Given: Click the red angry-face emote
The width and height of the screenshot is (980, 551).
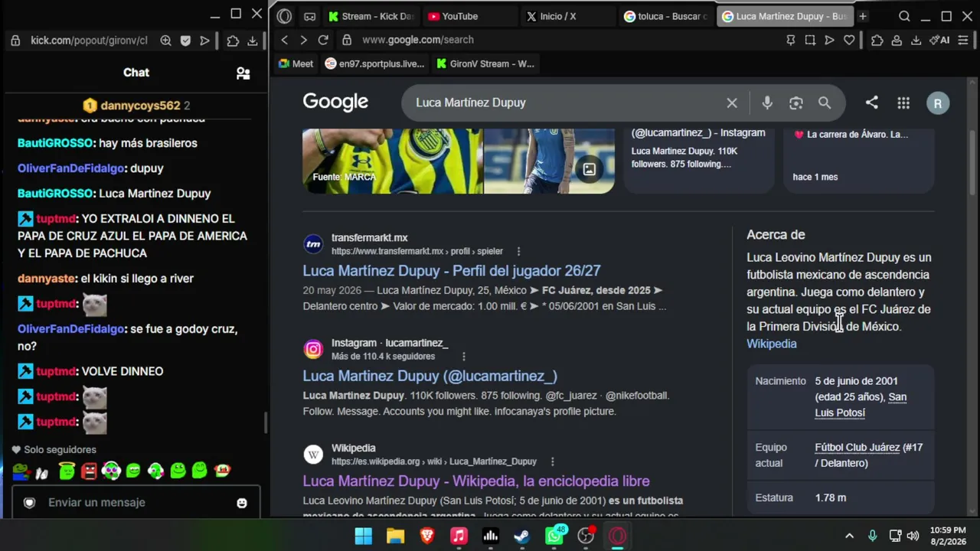Looking at the screenshot, I should pos(89,471).
